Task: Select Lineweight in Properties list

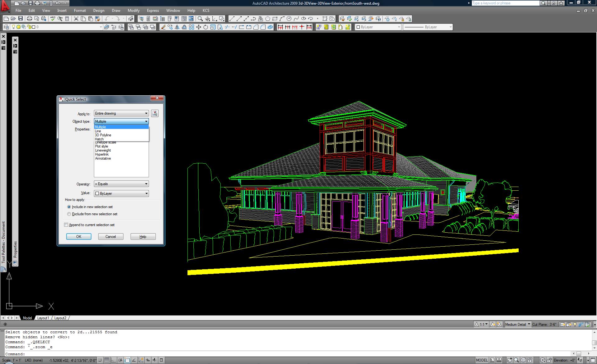Action: (103, 150)
